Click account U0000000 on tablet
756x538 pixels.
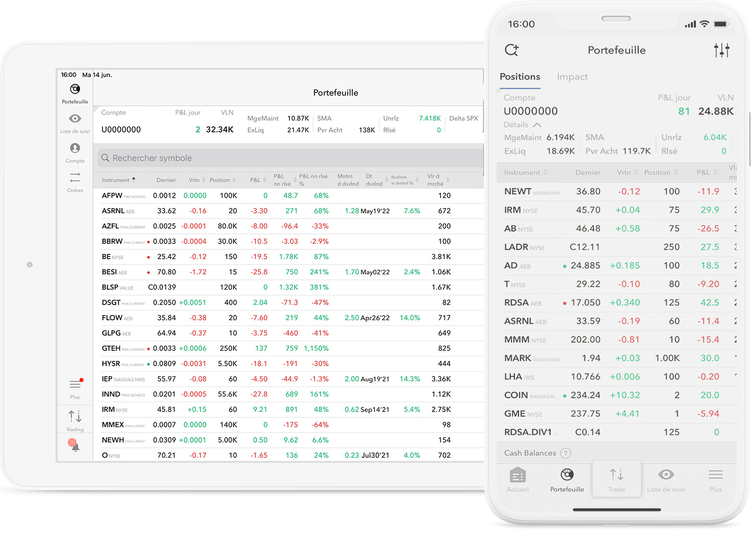tap(121, 130)
